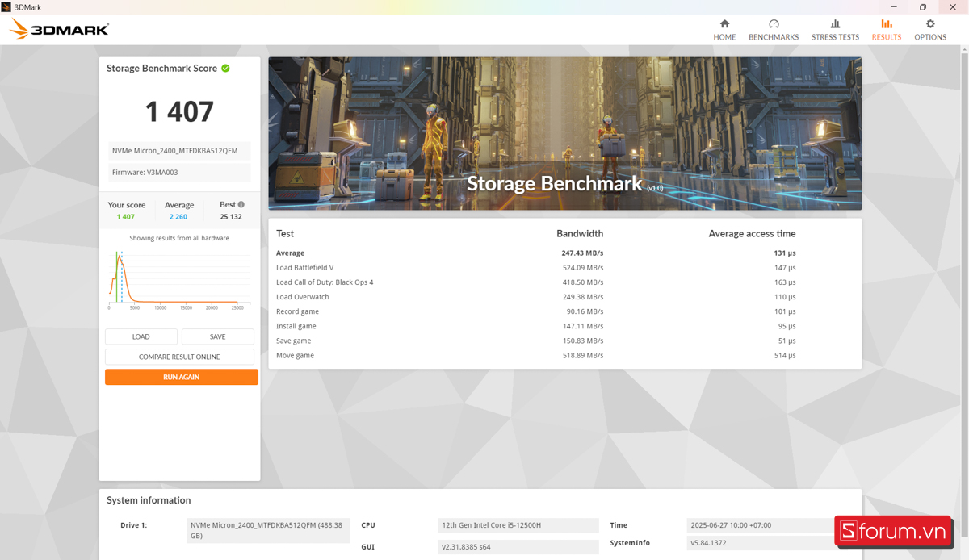The height and width of the screenshot is (560, 969).
Task: Click the main score 1 407
Action: coord(179,111)
